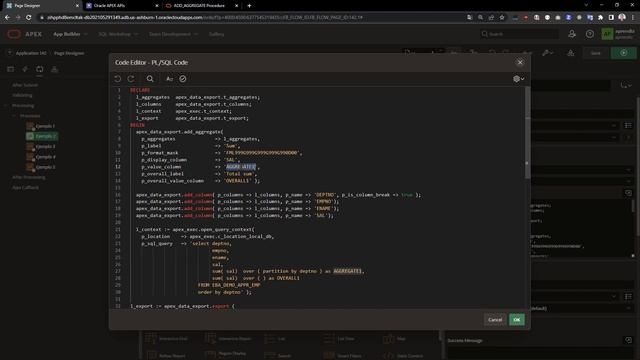
Task: Open the page zoom magnifier in address bar
Action: pyautogui.click(x=480, y=18)
